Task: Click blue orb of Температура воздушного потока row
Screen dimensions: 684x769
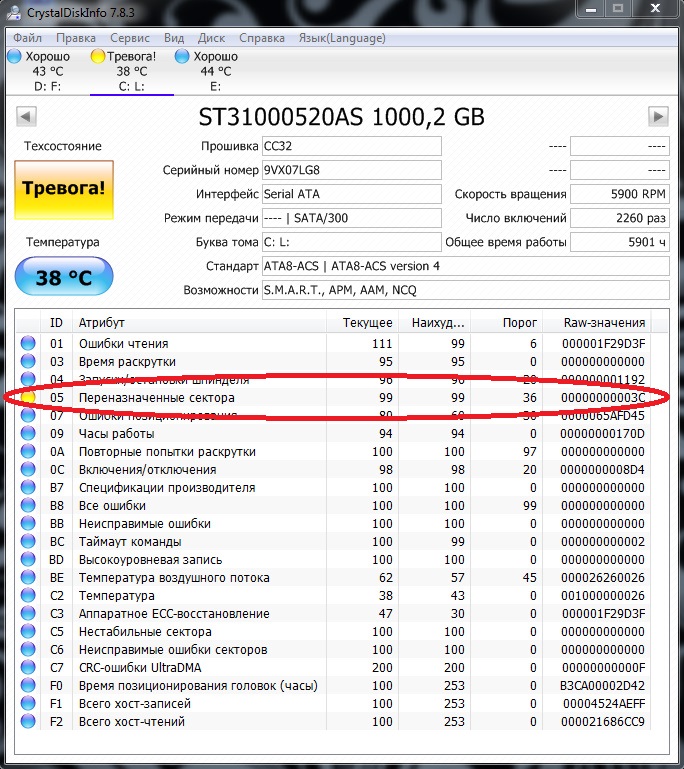Action: coord(28,578)
